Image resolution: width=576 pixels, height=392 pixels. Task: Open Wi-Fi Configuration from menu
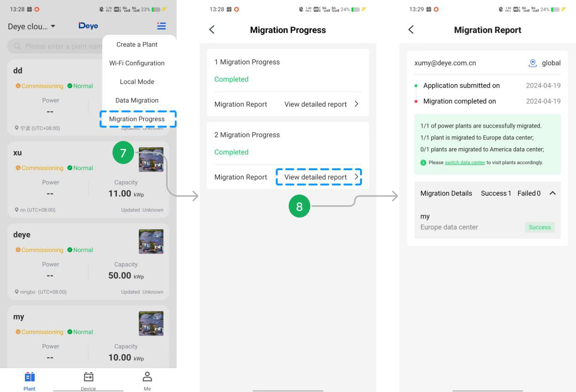(137, 63)
